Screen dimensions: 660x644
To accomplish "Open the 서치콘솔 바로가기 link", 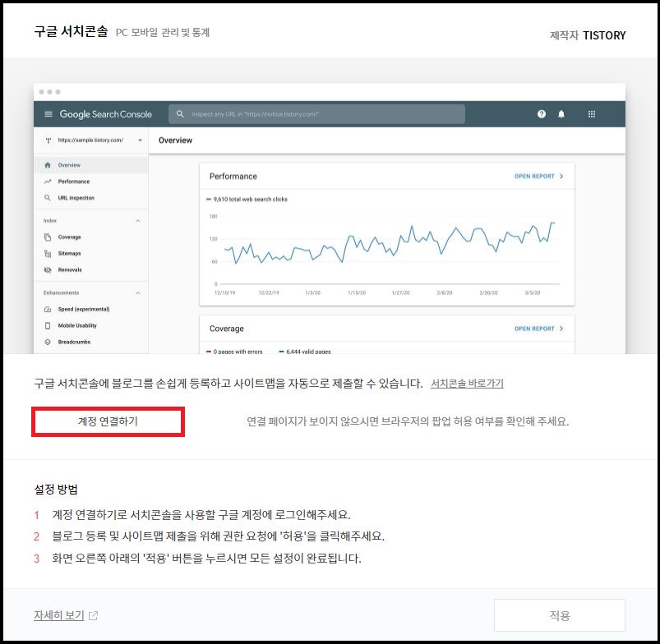I will coord(467,384).
